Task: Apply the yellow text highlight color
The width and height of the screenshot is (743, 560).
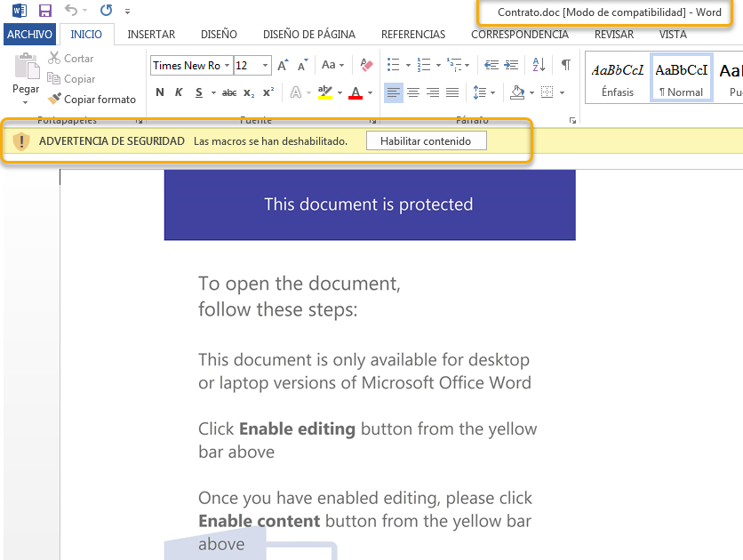Action: [325, 92]
